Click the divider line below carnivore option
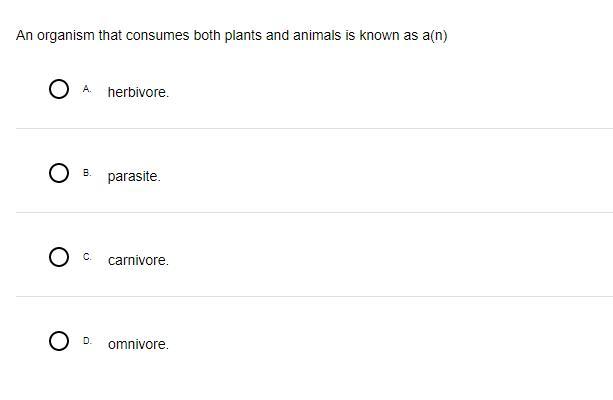 (314, 296)
